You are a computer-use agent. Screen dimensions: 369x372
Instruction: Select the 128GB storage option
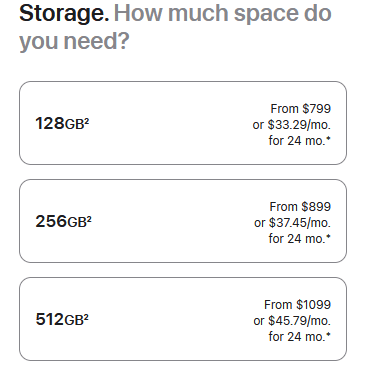pos(183,123)
